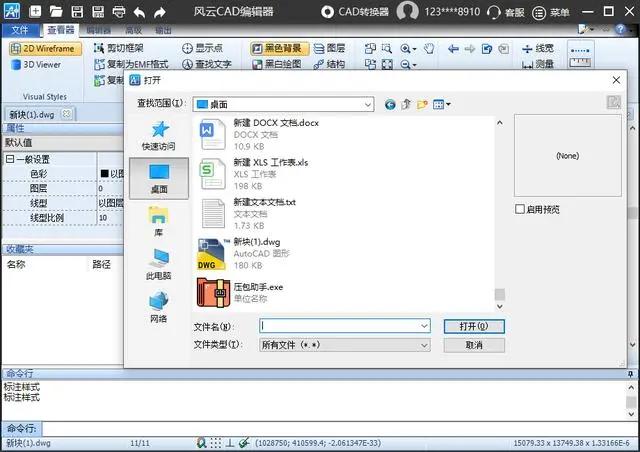Go up one folder level icon

406,105
